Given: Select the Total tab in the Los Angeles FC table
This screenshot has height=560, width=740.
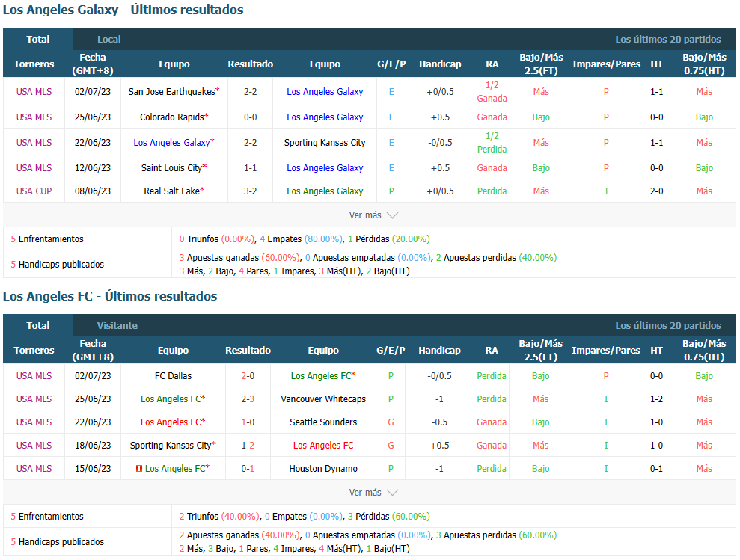Looking at the screenshot, I should pos(37,325).
